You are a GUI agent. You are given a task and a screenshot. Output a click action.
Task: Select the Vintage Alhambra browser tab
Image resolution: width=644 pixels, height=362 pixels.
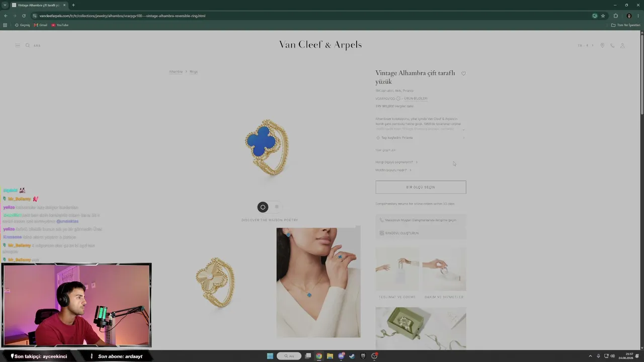(39, 5)
